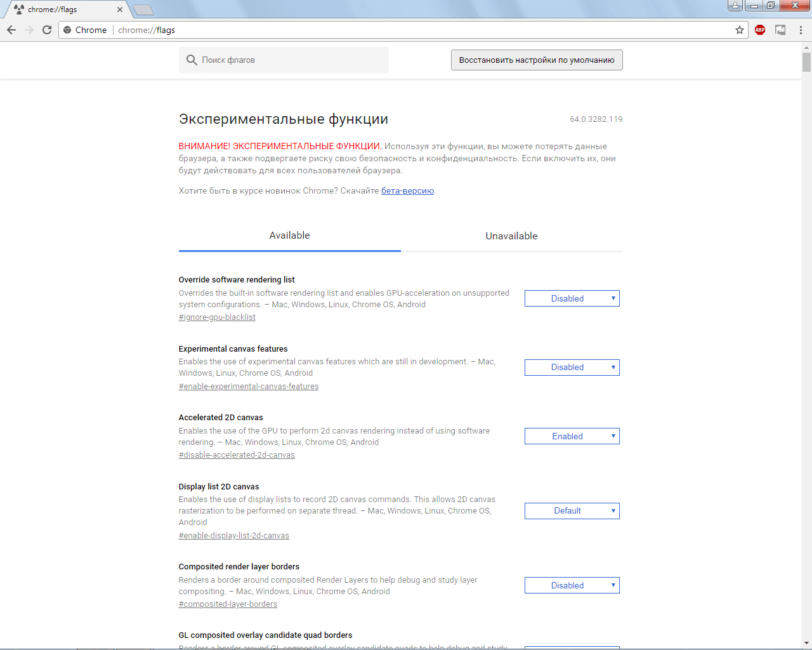This screenshot has width=812, height=650.
Task: Open the Chrome three-dot menu
Action: click(801, 30)
